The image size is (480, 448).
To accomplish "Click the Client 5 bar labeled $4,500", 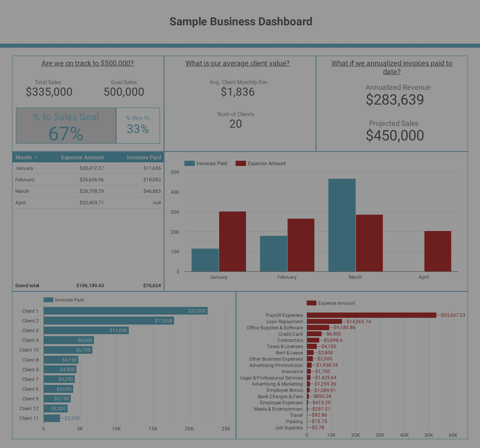I will [60, 370].
